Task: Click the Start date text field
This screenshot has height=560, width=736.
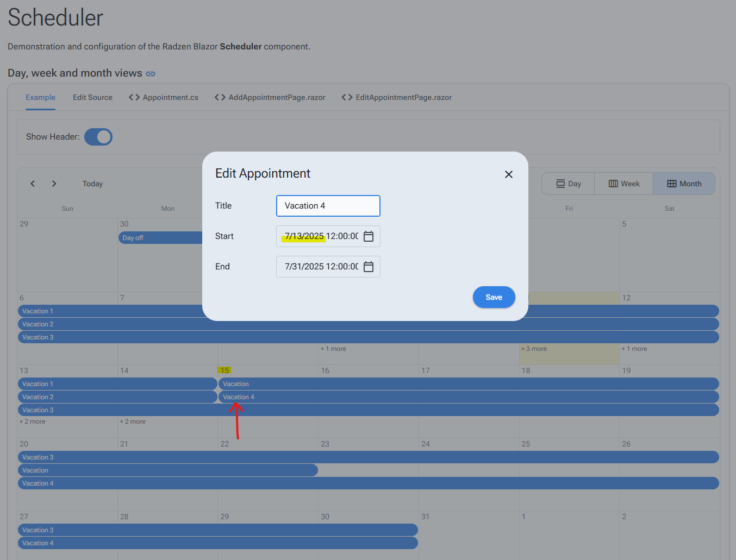Action: [321, 236]
